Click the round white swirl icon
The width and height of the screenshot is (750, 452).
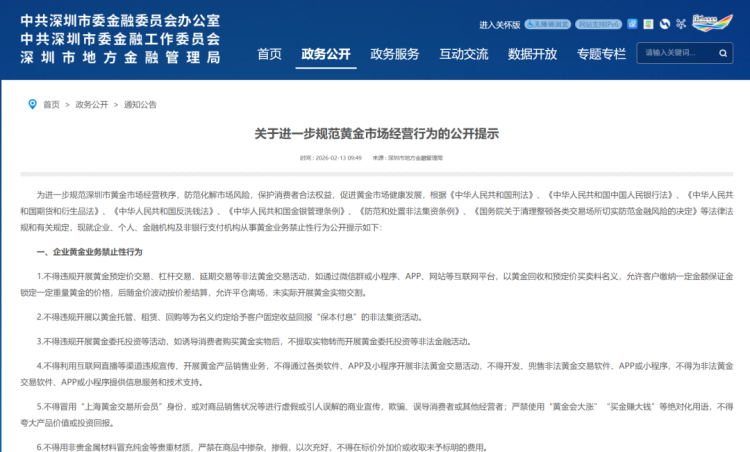[666, 22]
